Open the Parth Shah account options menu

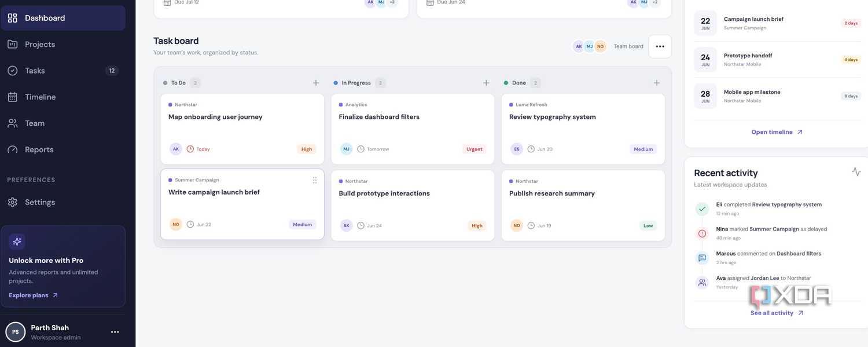tap(115, 332)
